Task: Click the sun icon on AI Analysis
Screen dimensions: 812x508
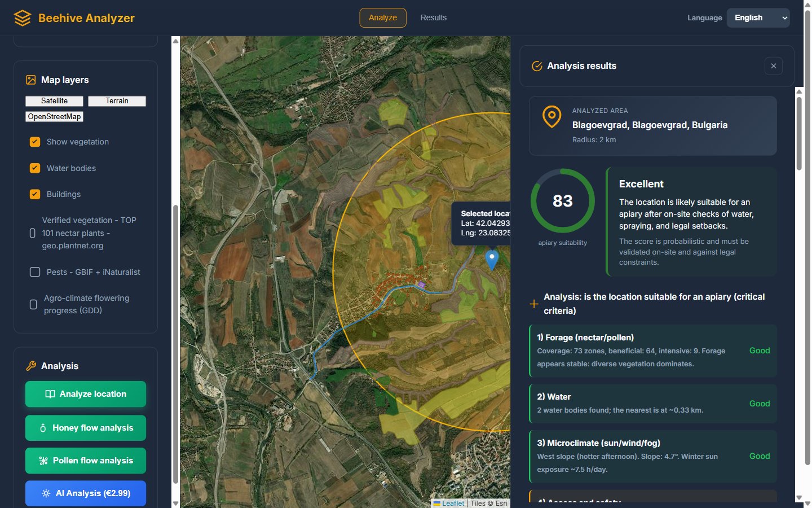Action: (46, 493)
